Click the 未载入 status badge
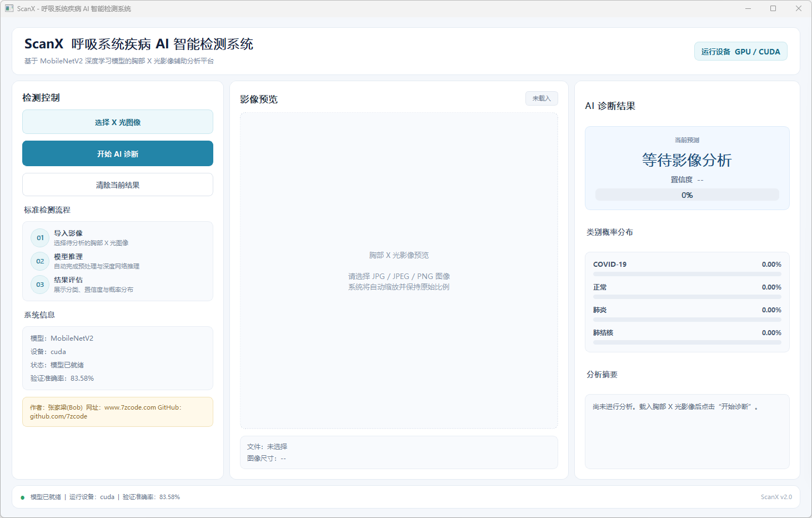 tap(542, 98)
